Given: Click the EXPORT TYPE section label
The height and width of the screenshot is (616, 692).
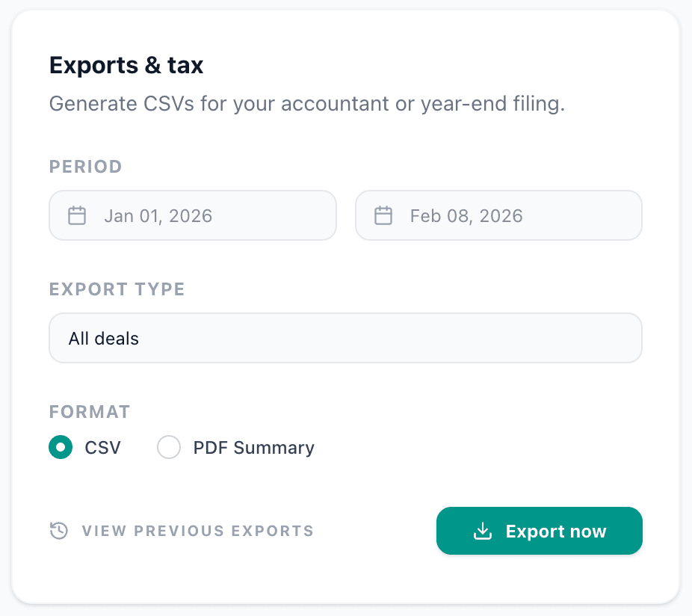Looking at the screenshot, I should tap(117, 289).
